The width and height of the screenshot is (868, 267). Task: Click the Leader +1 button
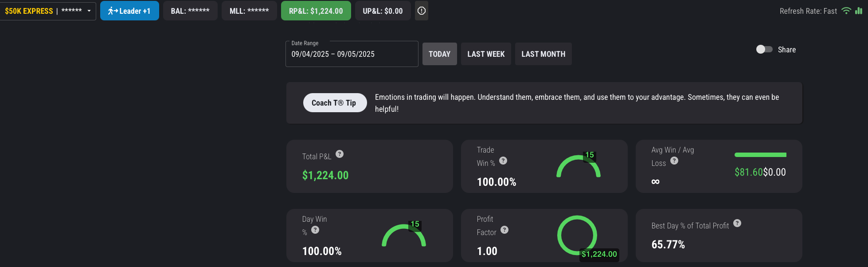tap(129, 11)
